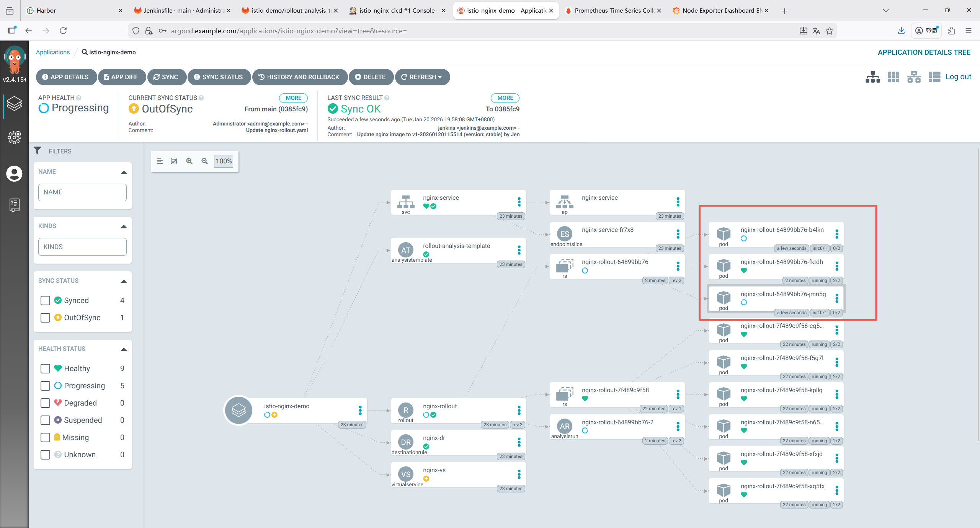Go to the Applications breadcrumb link
The width and height of the screenshot is (980, 528).
53,52
